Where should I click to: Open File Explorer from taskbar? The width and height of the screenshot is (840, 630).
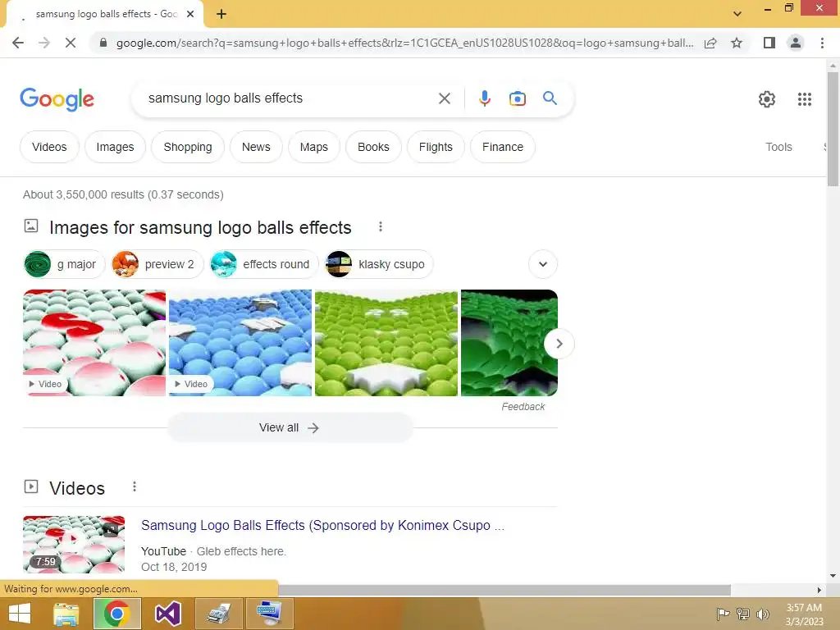[66, 614]
